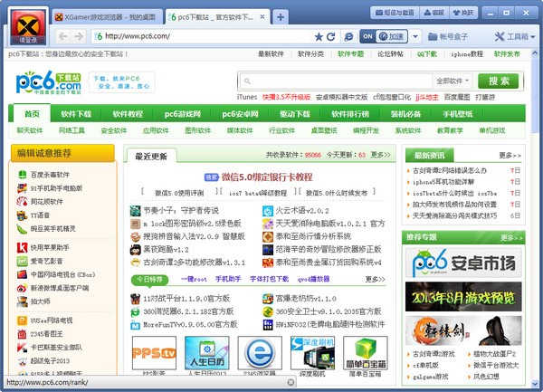Open 单机游戏 subcategory link
The width and height of the screenshot is (543, 392).
492,130
